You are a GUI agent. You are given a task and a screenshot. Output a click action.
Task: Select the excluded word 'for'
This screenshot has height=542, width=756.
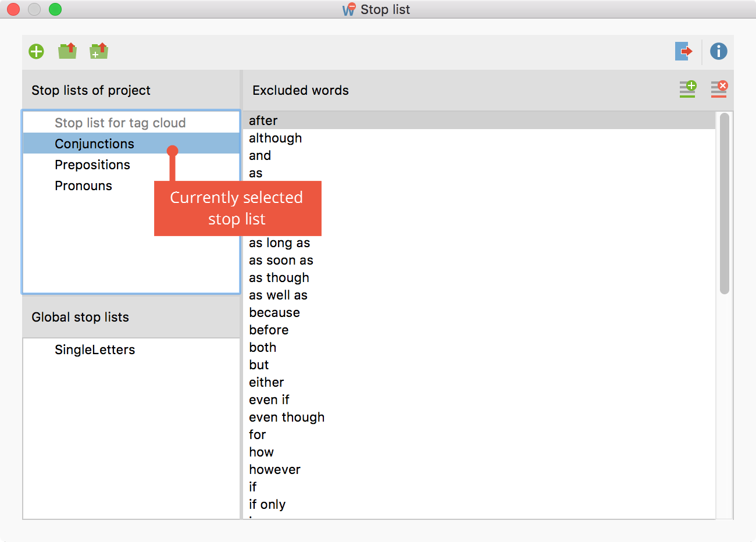(479, 434)
